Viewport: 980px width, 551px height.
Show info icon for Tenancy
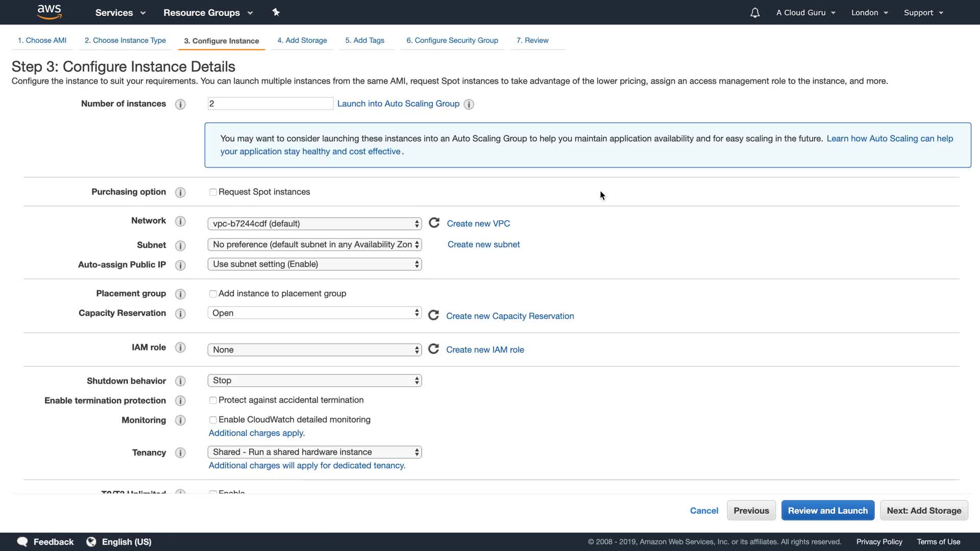pos(180,453)
